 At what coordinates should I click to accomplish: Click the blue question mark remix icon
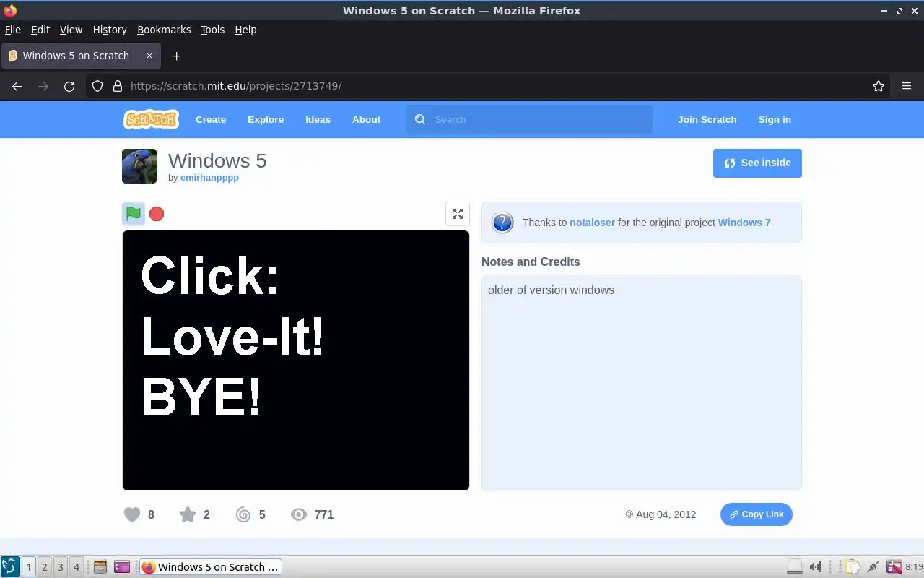pos(502,223)
